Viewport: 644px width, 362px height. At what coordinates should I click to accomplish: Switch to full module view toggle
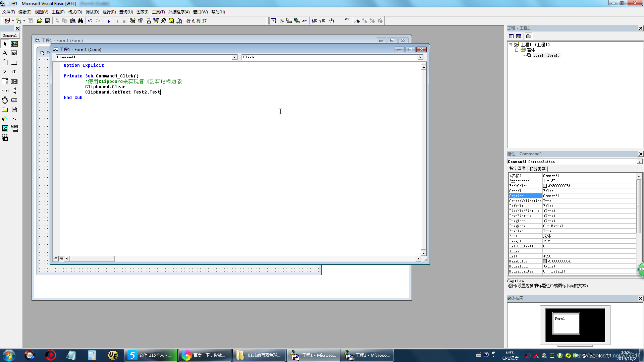[61, 258]
